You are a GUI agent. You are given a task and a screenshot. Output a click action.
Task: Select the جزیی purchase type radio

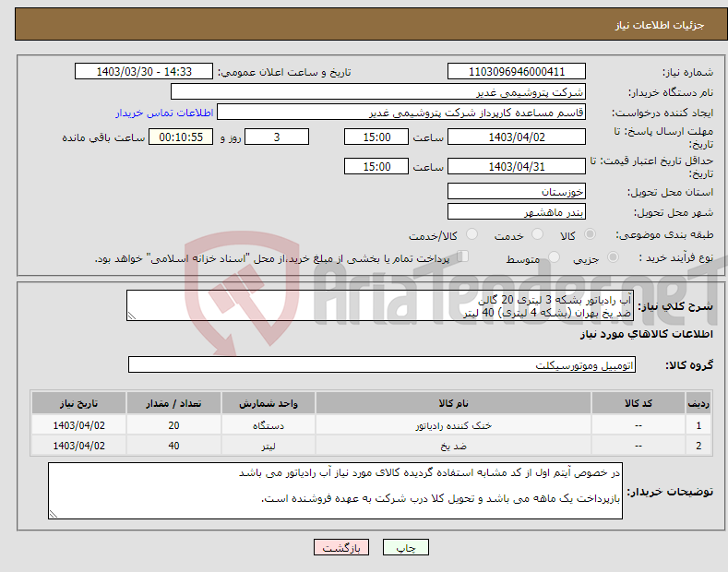pyautogui.click(x=613, y=257)
